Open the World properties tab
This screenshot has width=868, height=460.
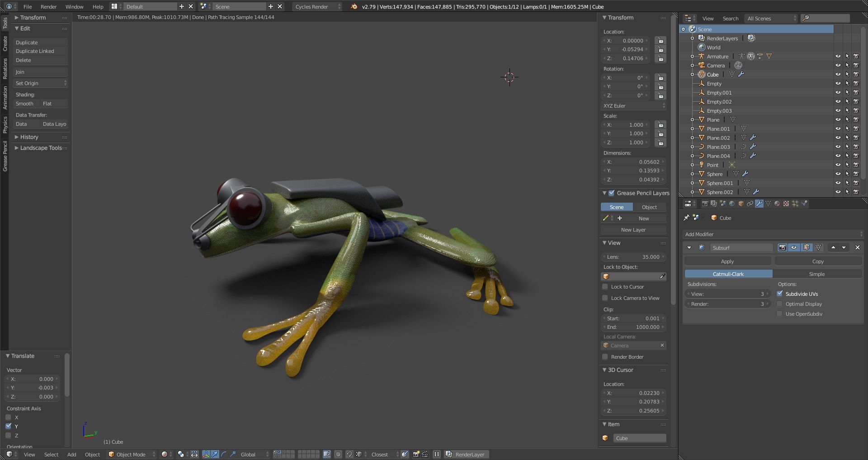[x=732, y=204]
